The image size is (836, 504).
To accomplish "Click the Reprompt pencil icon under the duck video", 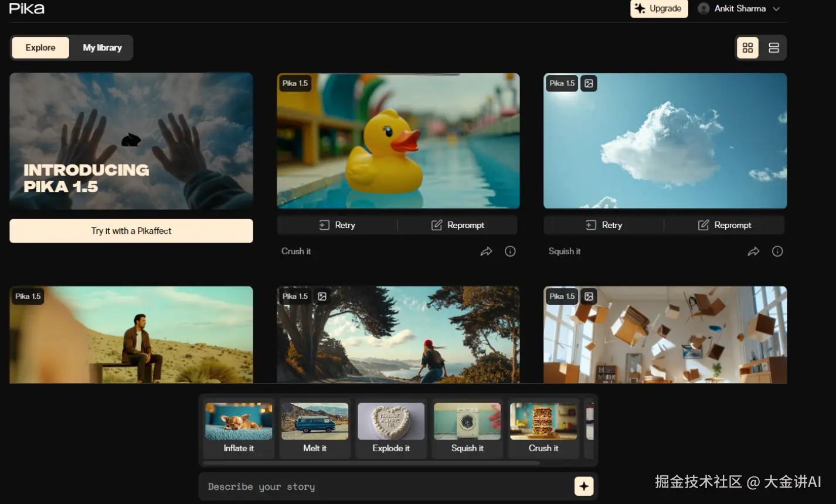I will click(437, 225).
